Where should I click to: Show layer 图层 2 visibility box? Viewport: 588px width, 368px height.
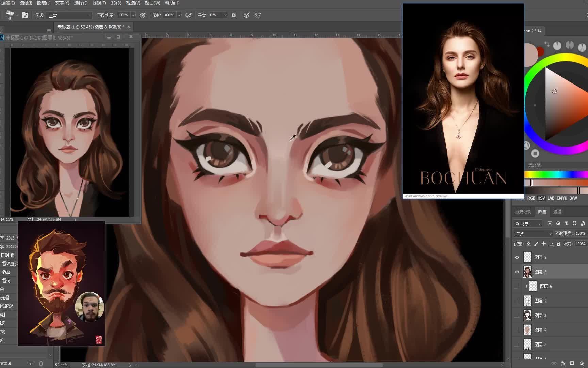pyautogui.click(x=517, y=301)
